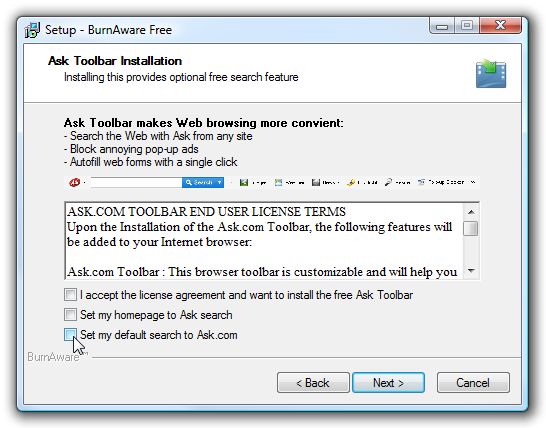Click the license text scroll up arrow
546x428 pixels.
(471, 212)
